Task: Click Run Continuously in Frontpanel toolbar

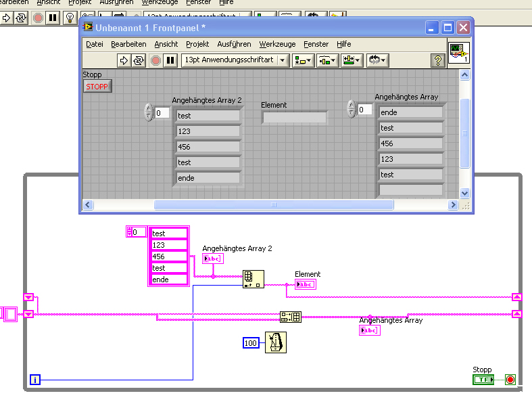Action: tap(139, 60)
